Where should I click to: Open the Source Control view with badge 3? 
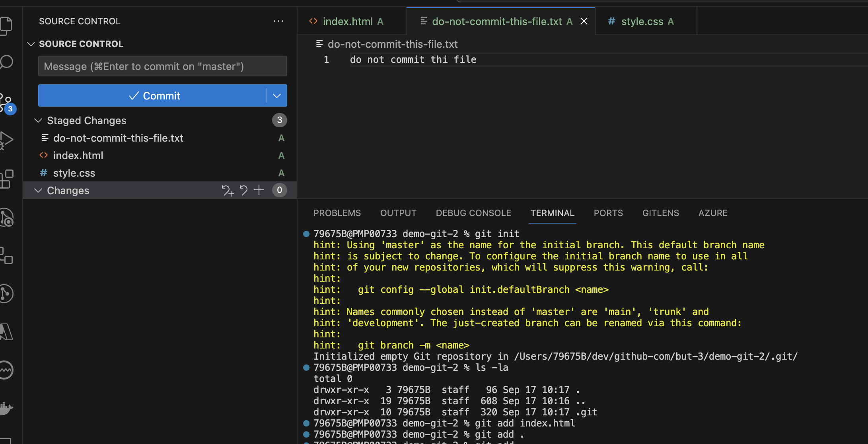pyautogui.click(x=6, y=103)
